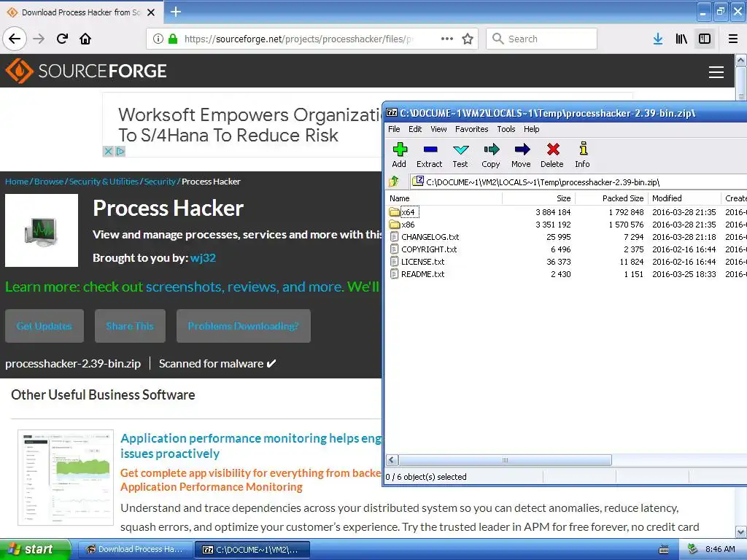
Task: Open the Help menu in 7-Zip
Action: (531, 129)
